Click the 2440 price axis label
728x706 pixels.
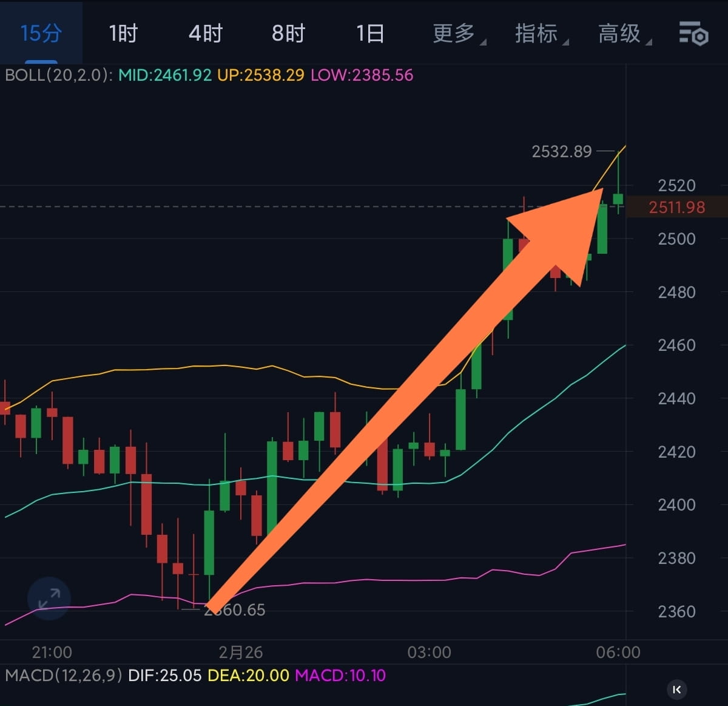[676, 398]
